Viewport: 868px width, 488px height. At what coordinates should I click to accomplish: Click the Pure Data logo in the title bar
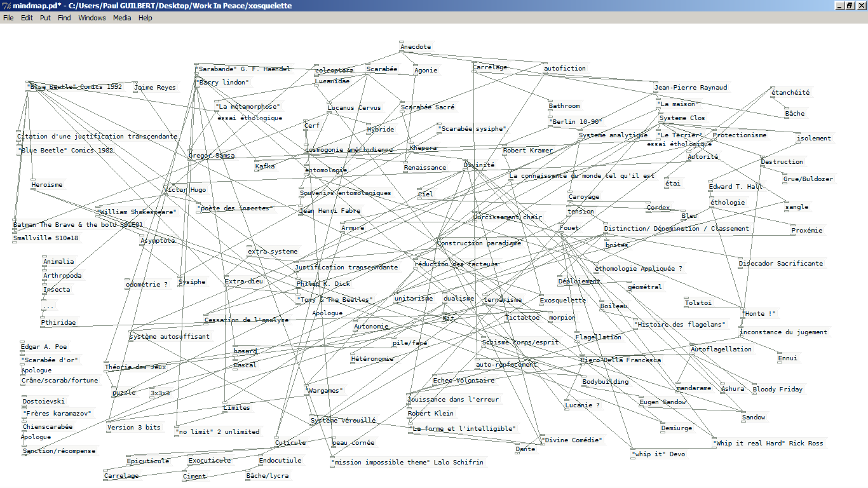5,5
